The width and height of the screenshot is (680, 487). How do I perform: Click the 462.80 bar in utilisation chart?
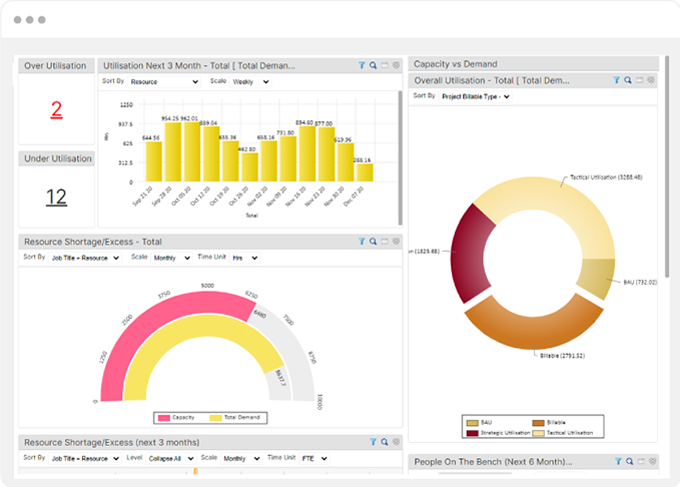pyautogui.click(x=250, y=167)
